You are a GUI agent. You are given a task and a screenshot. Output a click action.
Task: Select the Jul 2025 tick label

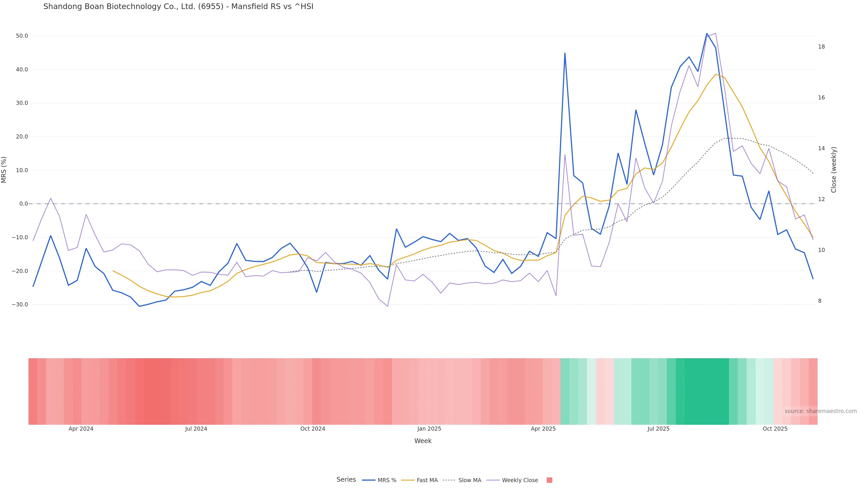658,429
